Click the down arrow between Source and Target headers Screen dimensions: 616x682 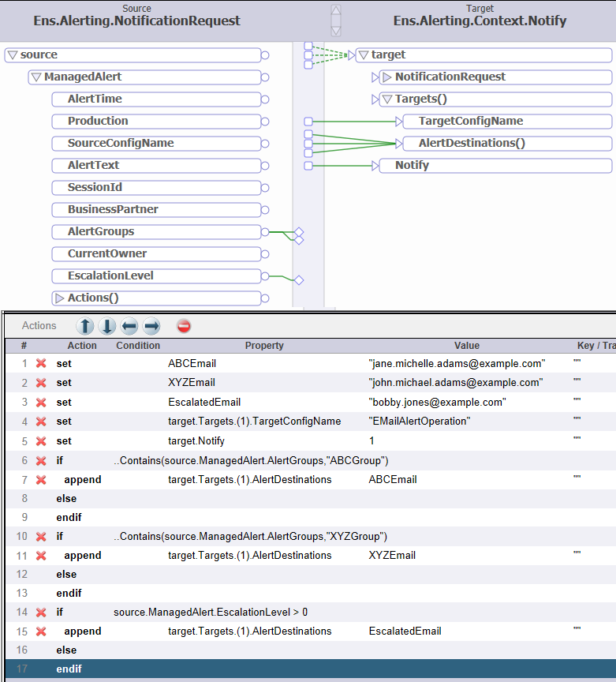336,31
